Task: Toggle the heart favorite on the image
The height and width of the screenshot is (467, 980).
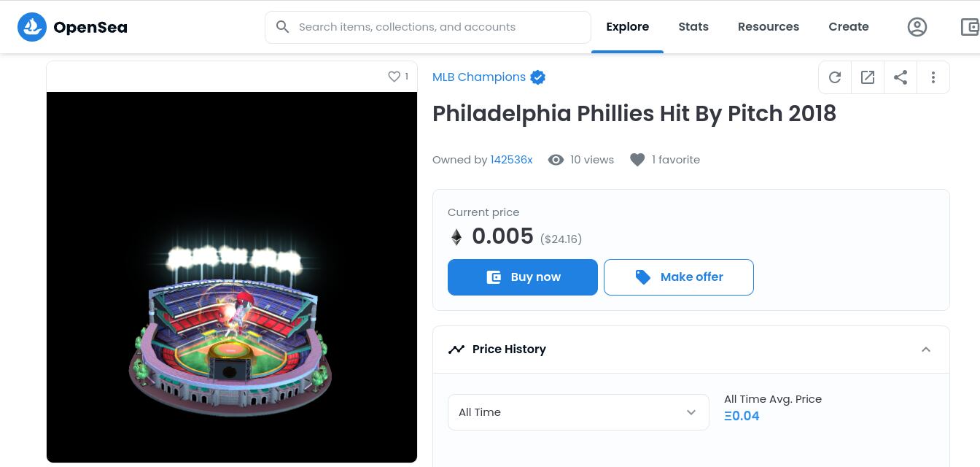Action: [x=394, y=77]
